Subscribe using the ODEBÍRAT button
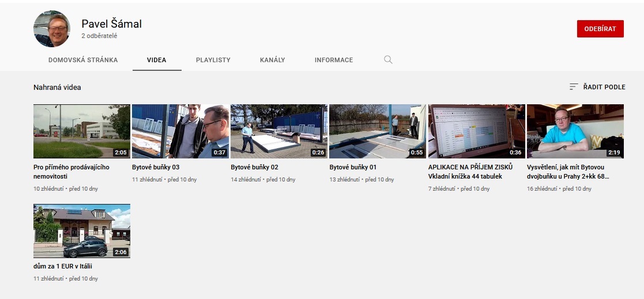The width and height of the screenshot is (644, 299). tap(600, 29)
